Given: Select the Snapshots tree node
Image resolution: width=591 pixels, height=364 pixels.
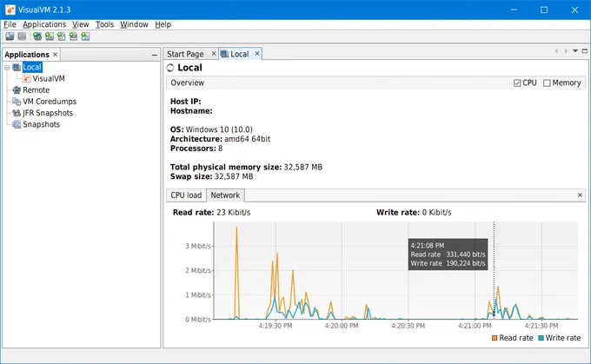Looking at the screenshot, I should click(41, 124).
